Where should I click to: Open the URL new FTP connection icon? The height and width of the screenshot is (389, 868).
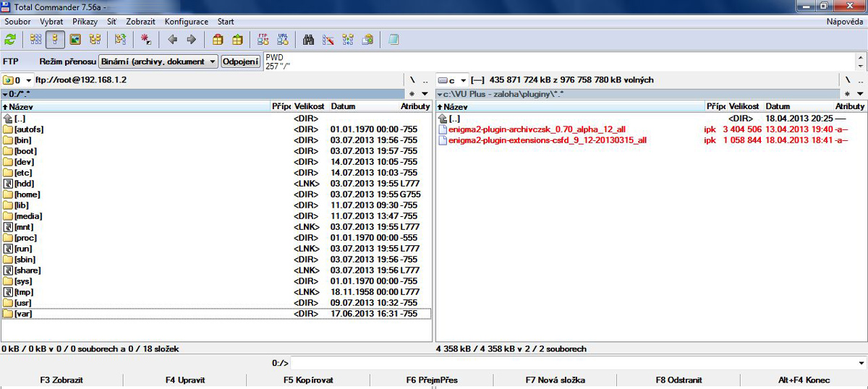pyautogui.click(x=283, y=40)
